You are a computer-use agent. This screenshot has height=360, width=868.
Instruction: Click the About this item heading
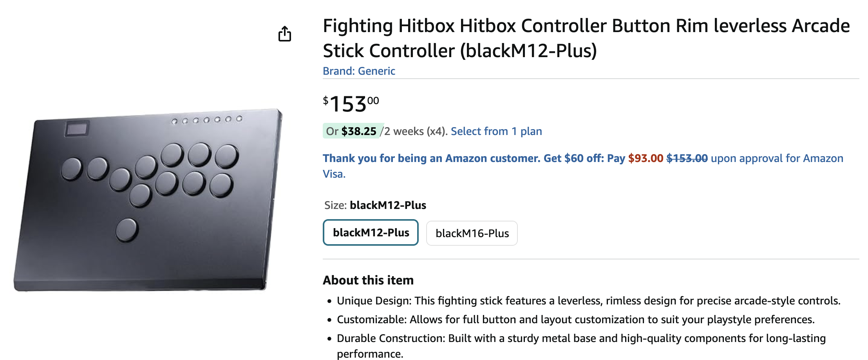[368, 280]
